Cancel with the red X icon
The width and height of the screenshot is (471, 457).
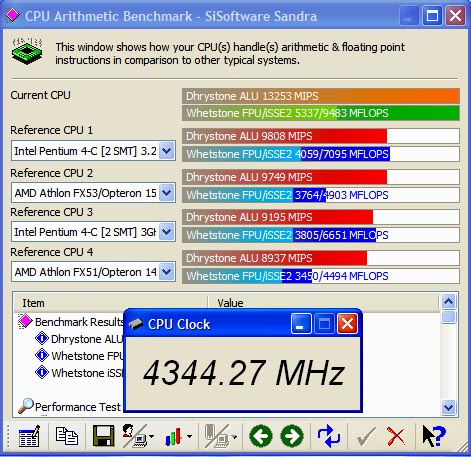click(396, 436)
